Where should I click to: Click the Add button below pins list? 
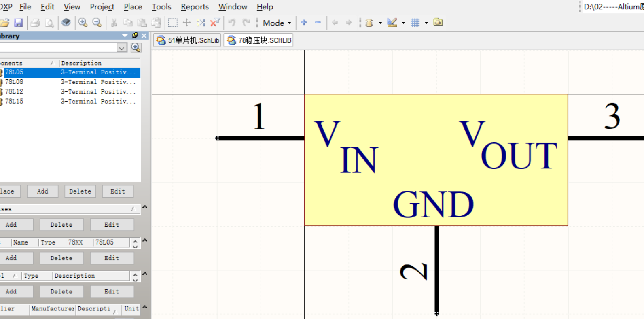11,258
